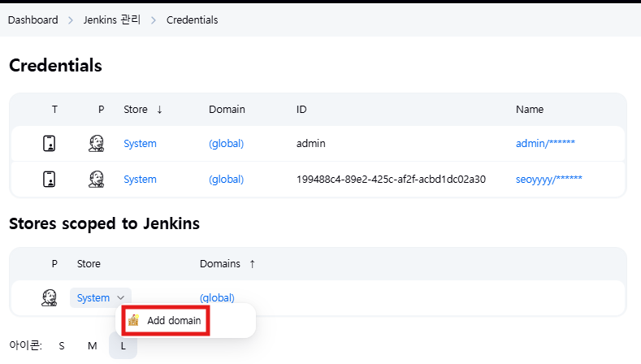Click the Stores scoped to Jenkins heading
Viewport: 641px width, 364px height.
(105, 223)
